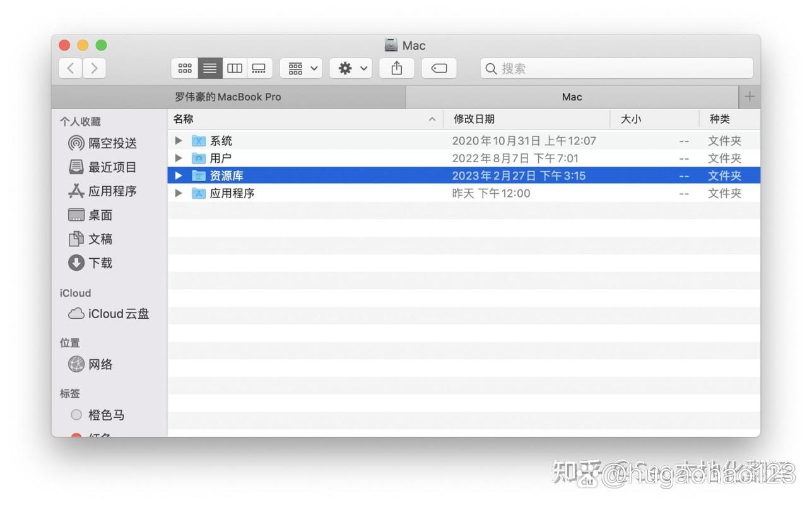Expand the 资源库 folder
Screen dimensions: 812x505
point(177,175)
